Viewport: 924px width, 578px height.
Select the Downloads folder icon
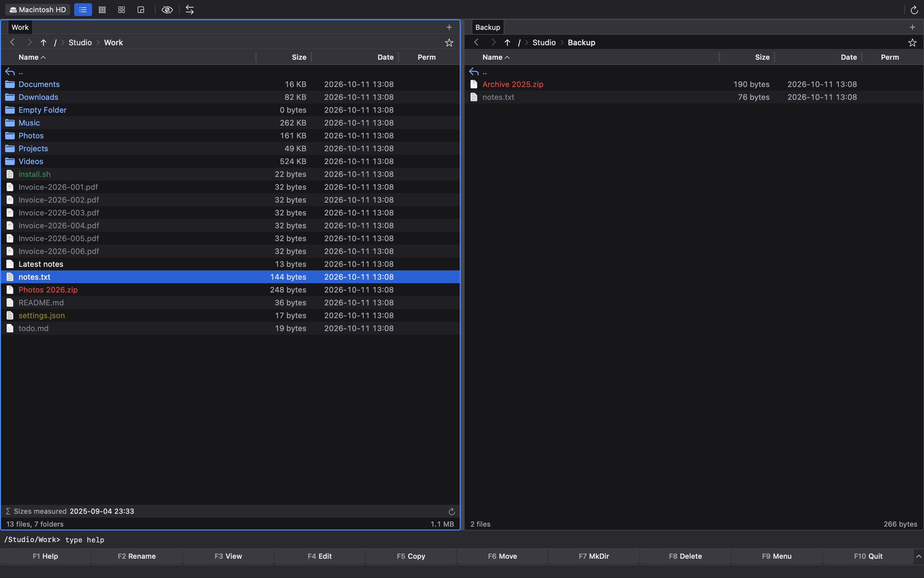(10, 97)
